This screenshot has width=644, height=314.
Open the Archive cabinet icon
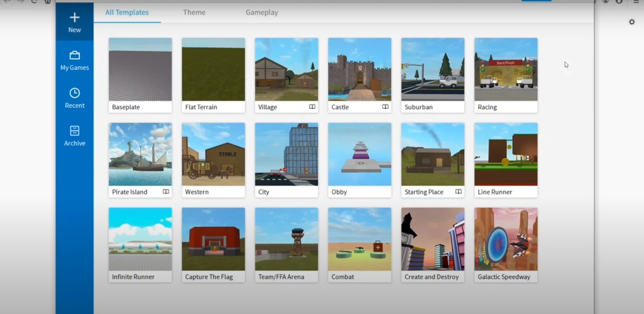74,131
